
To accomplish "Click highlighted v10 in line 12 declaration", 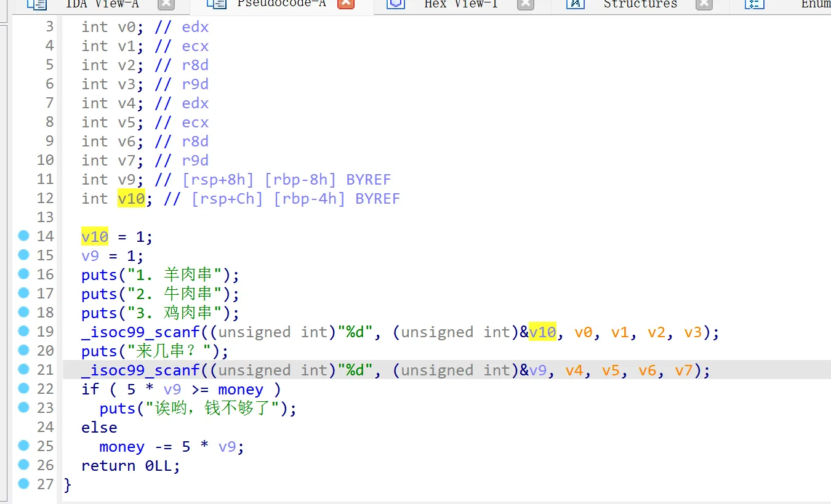I will (x=131, y=198).
